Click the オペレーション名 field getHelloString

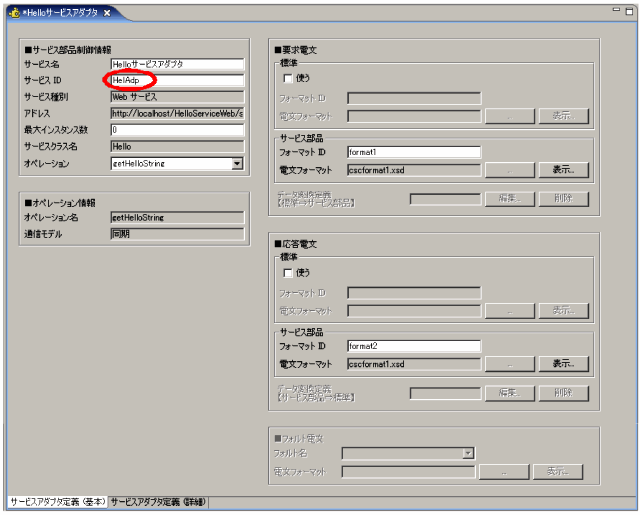pyautogui.click(x=178, y=218)
